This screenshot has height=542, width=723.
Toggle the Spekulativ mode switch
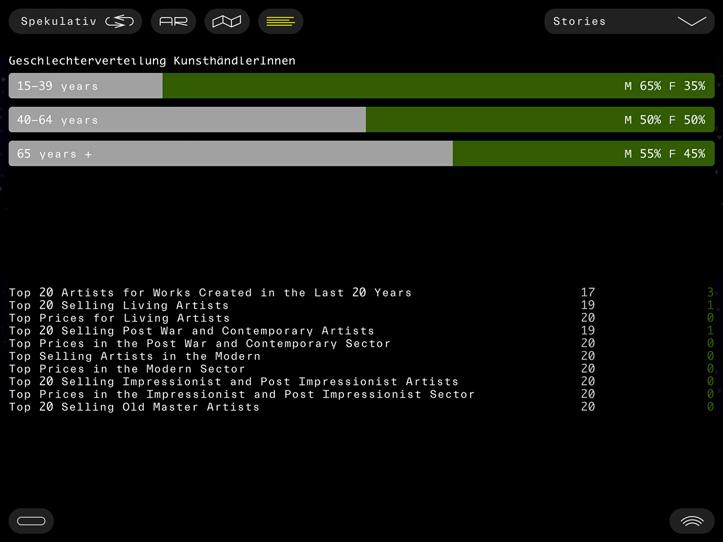75,21
